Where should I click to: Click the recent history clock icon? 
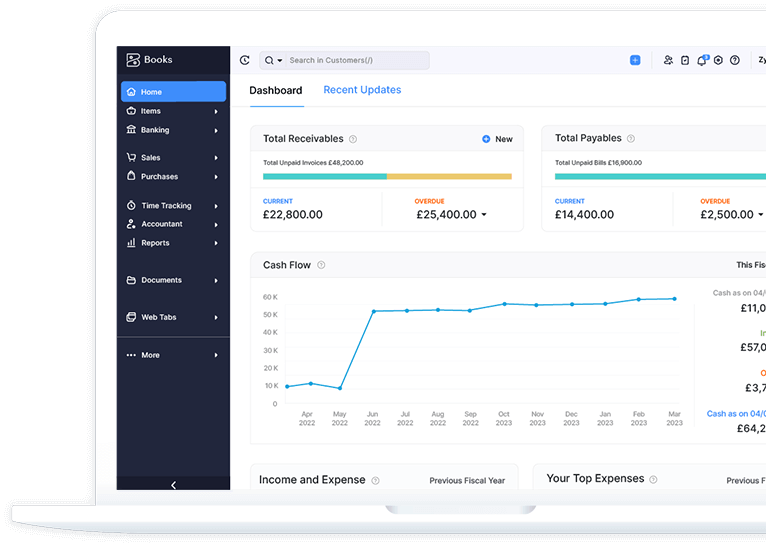(245, 61)
